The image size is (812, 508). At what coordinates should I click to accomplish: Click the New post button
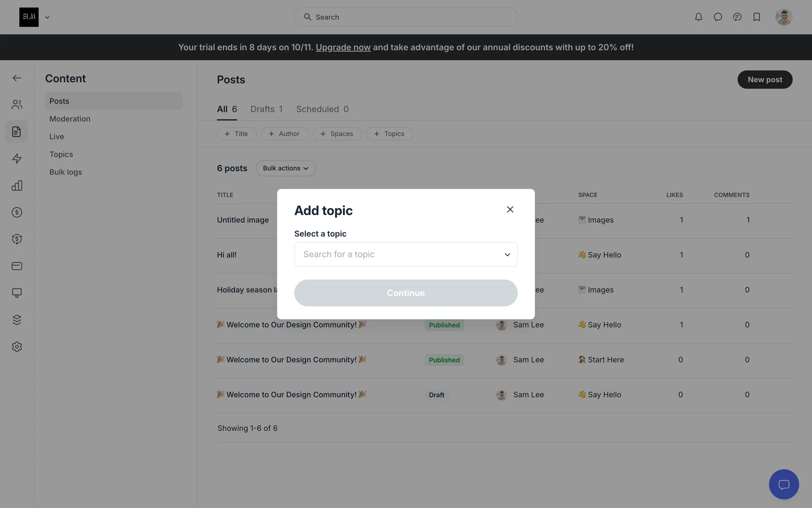765,80
